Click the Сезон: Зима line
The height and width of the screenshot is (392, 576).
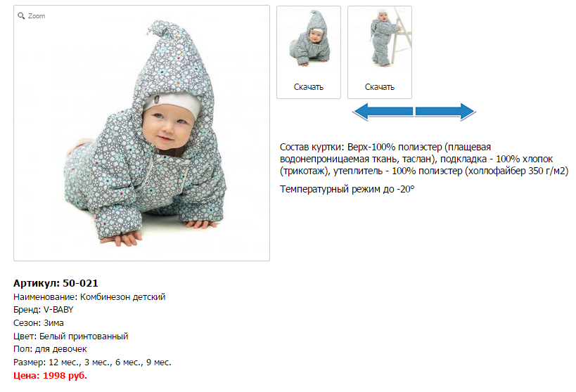(39, 323)
